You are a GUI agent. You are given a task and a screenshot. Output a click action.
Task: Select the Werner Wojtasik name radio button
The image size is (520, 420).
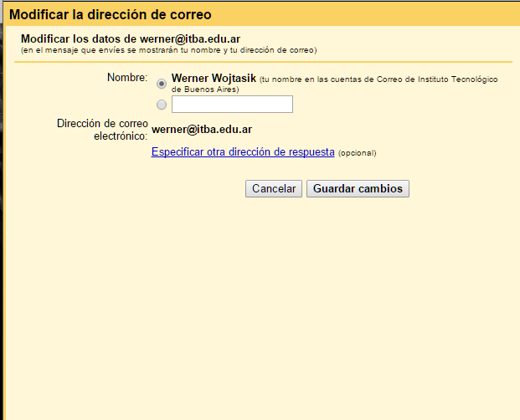162,84
